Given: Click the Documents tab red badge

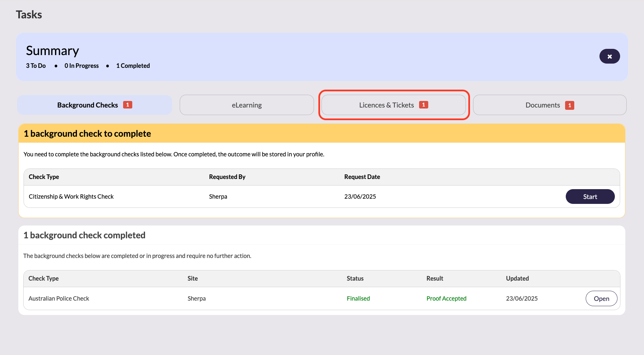Looking at the screenshot, I should (569, 105).
